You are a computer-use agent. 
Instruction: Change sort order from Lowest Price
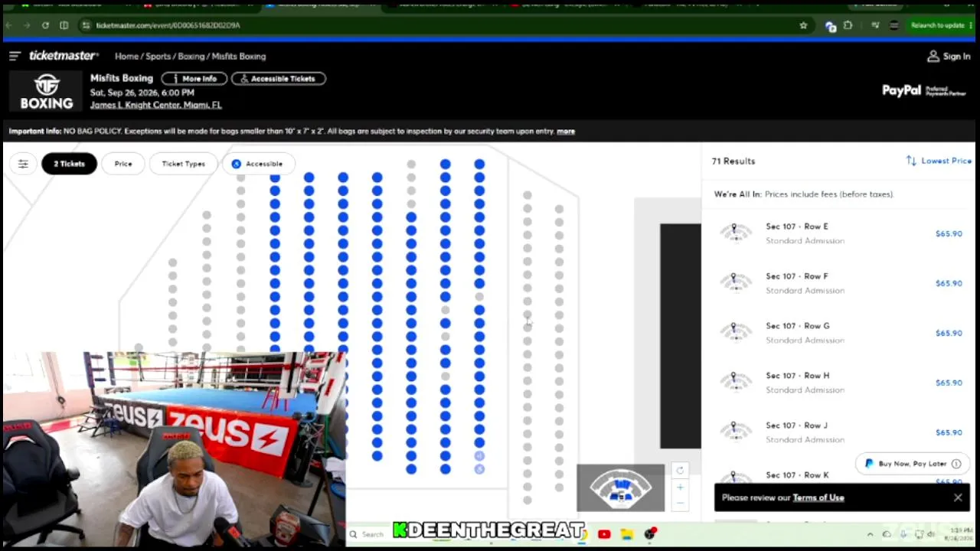point(939,161)
